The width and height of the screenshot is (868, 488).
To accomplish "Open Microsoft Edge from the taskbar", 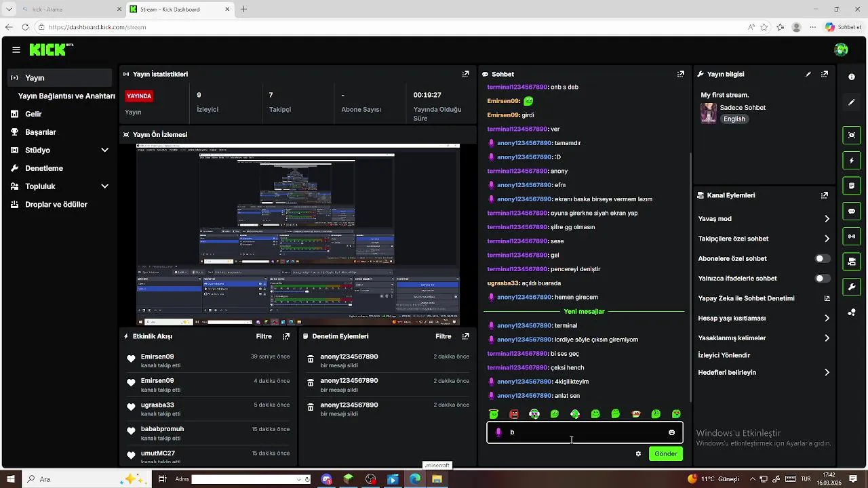I will [x=415, y=479].
